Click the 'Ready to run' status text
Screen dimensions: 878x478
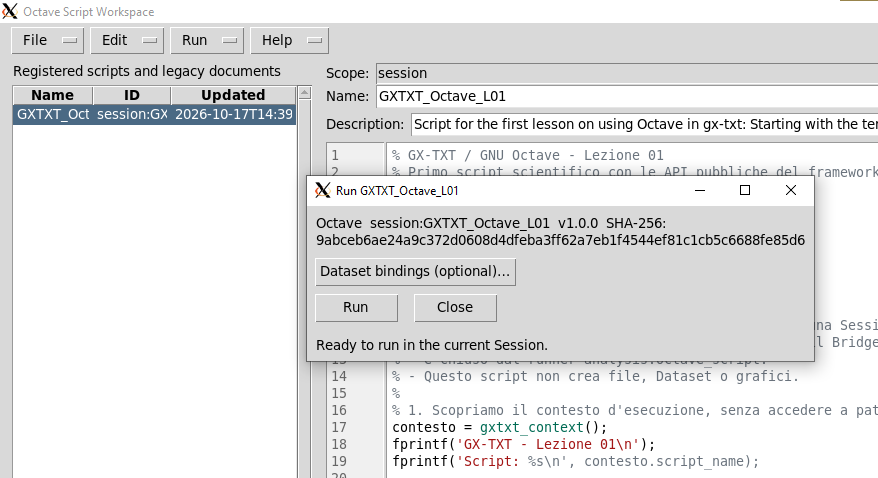click(432, 345)
